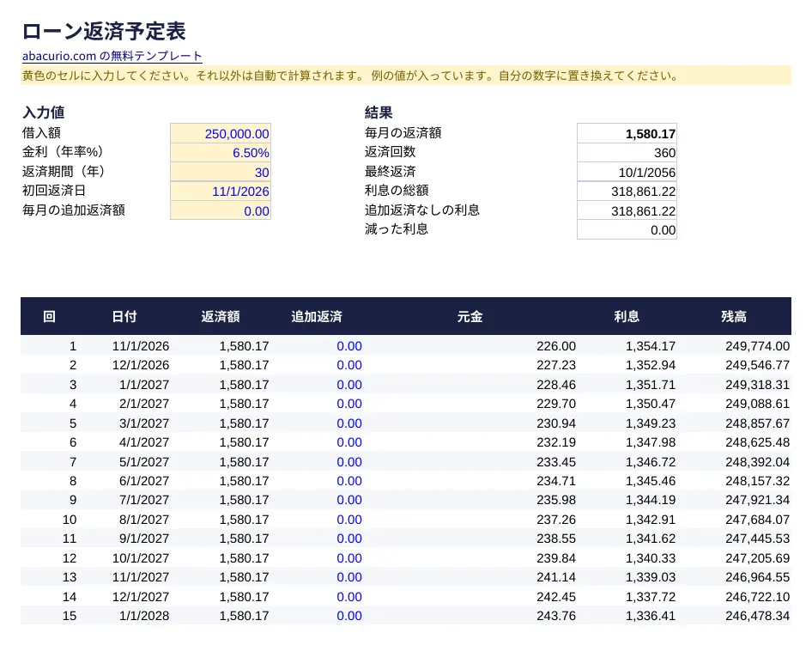Click the 返済回数 label

pos(390,152)
